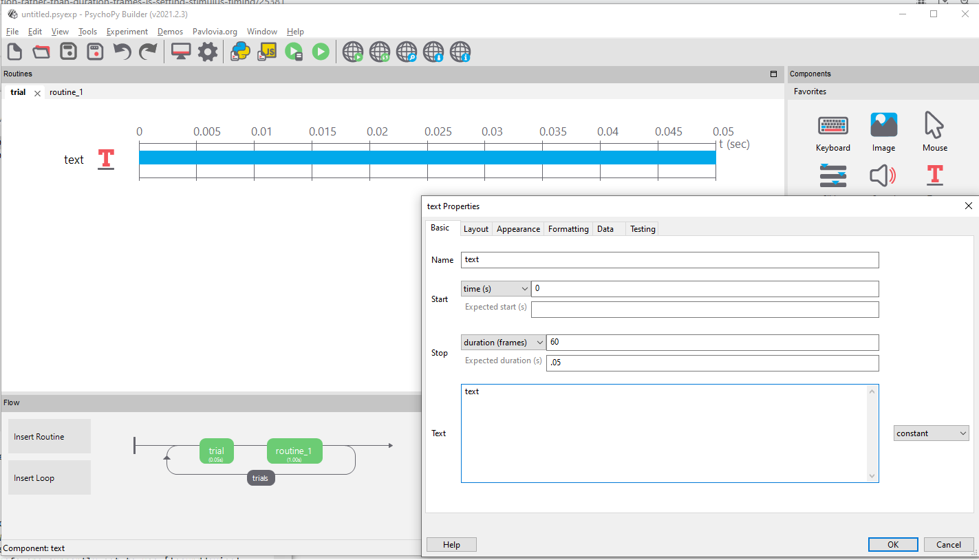Viewport: 979px width, 560px height.
Task: Undo the last action
Action: [122, 52]
